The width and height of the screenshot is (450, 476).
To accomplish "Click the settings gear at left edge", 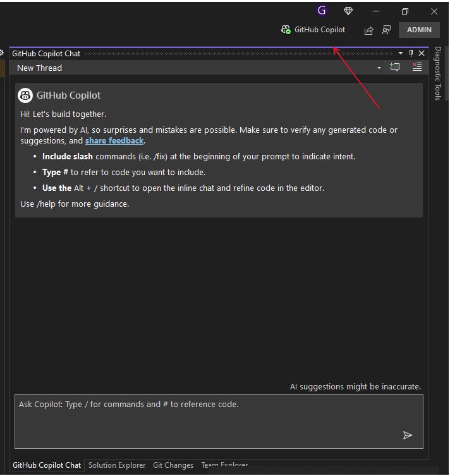I will [1, 52].
